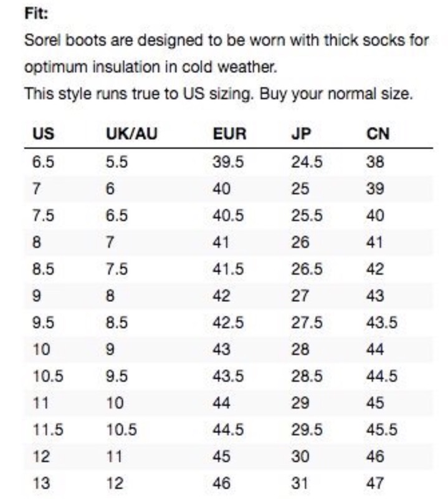
Task: Select US size 6.5 in first row
Action: [43, 162]
